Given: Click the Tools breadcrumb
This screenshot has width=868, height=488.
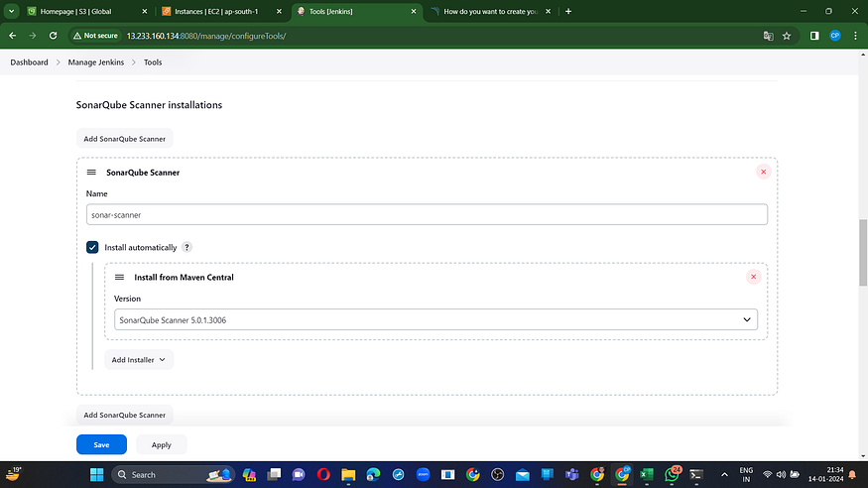Looking at the screenshot, I should click(153, 61).
